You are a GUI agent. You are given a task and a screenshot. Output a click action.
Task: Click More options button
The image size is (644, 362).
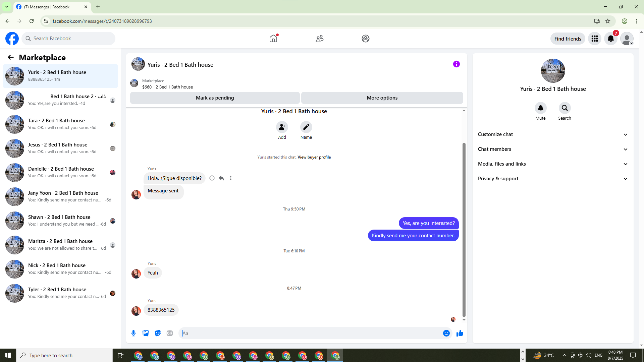point(382,98)
